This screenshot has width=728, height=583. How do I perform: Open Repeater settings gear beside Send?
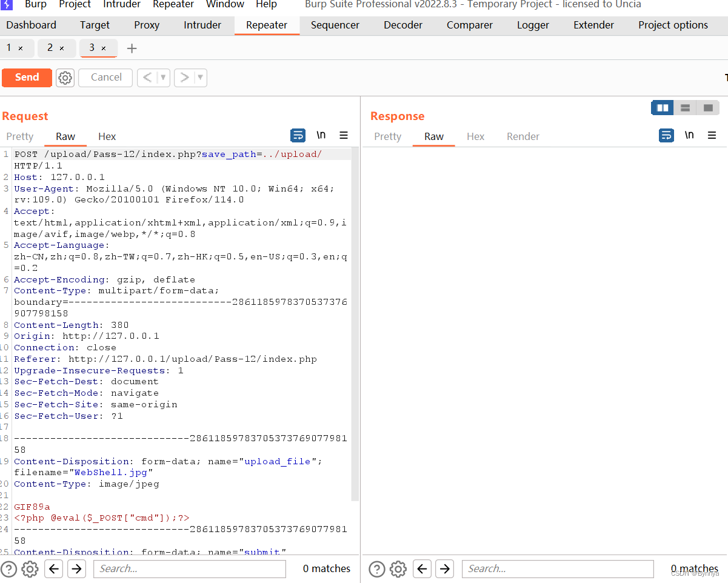tap(65, 78)
